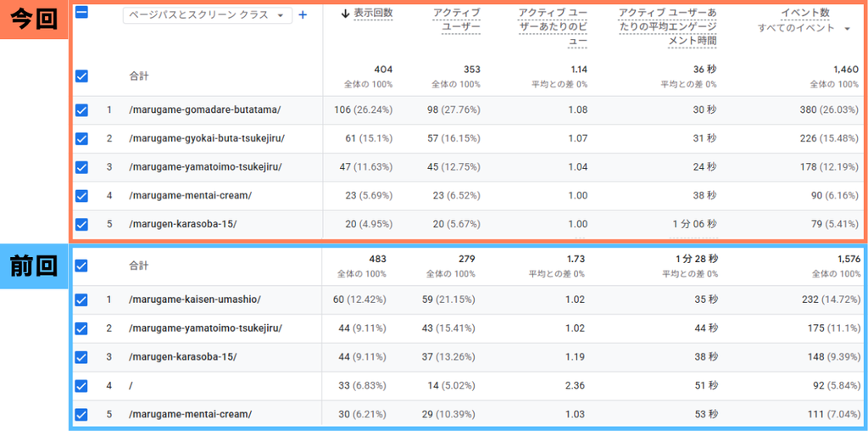The image size is (868, 431).
Task: Uncheck the /marugame-gyokai-buta-tsukejiru/ row checkbox
Action: point(81,138)
